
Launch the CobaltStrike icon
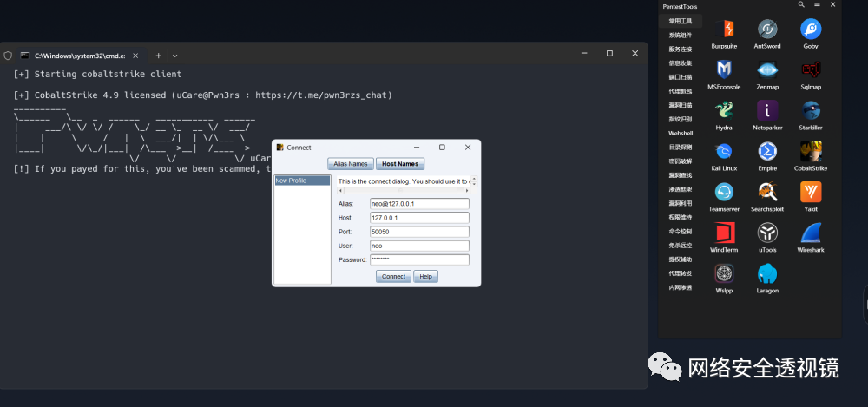pos(811,151)
